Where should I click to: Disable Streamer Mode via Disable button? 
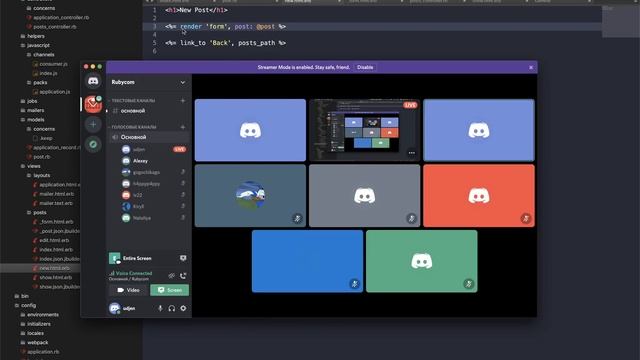[365, 67]
